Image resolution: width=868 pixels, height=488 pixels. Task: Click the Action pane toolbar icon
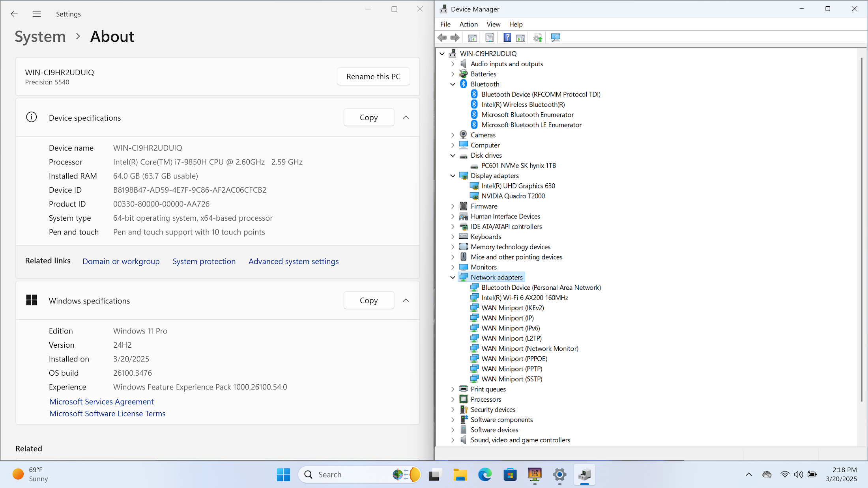click(x=520, y=37)
